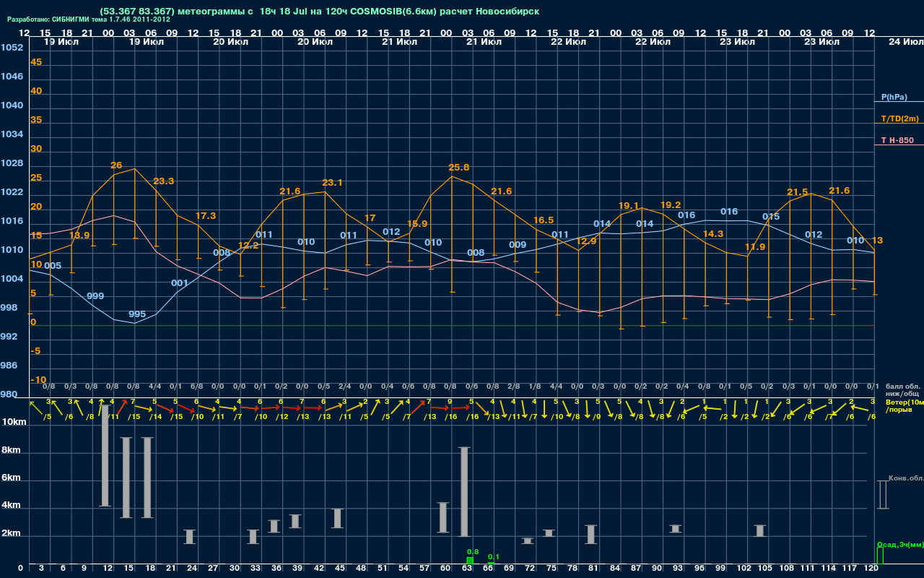
Task: Click the convective cloud bar at hour 45
Action: 337,518
